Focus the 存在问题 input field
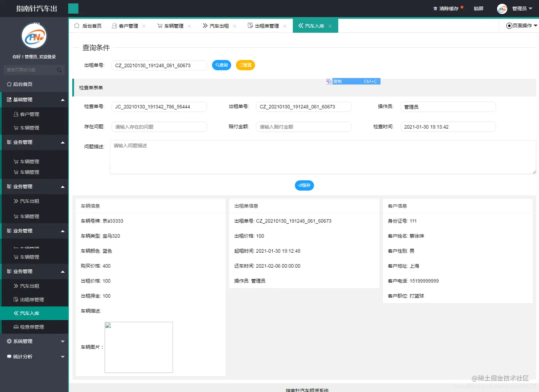 point(159,127)
